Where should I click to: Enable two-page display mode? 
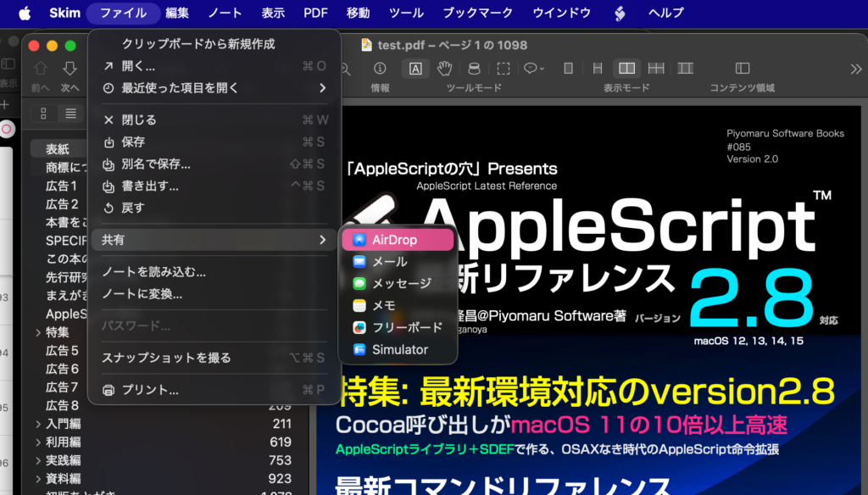[x=626, y=69]
